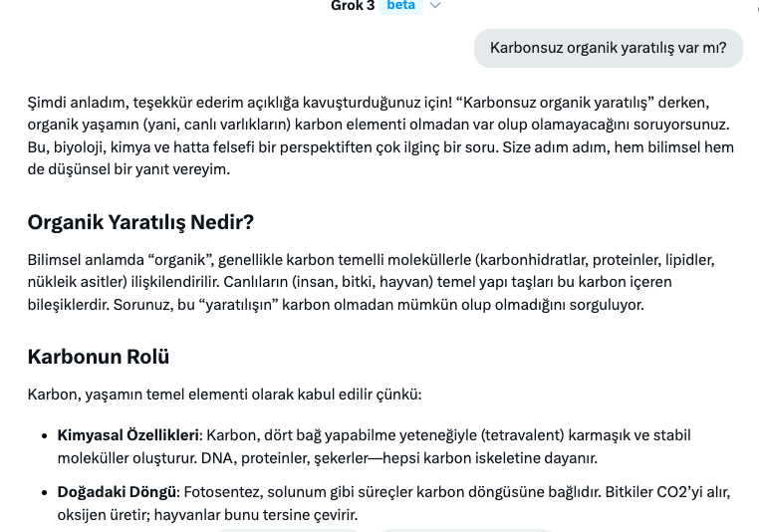
Task: Click the bold "Kimyasal Özellikleri" label
Action: pos(128,435)
